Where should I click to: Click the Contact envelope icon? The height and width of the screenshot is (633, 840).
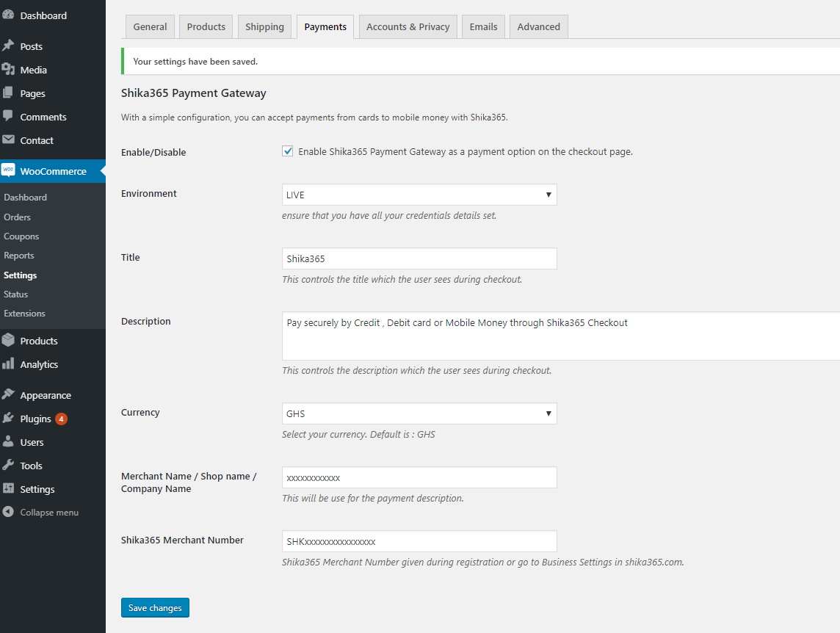(x=8, y=140)
